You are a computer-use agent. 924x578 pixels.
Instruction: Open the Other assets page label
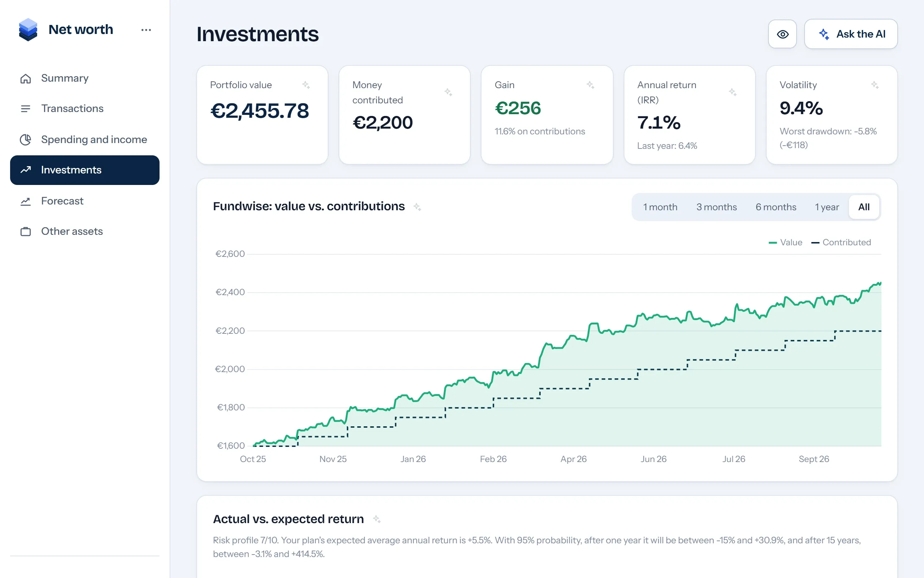coord(72,231)
